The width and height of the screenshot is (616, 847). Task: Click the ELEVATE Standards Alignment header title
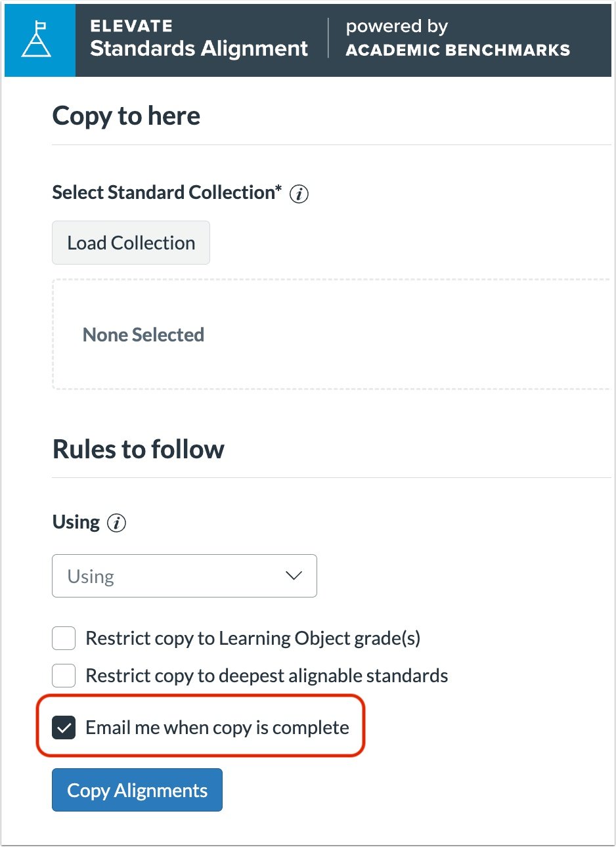click(x=199, y=39)
